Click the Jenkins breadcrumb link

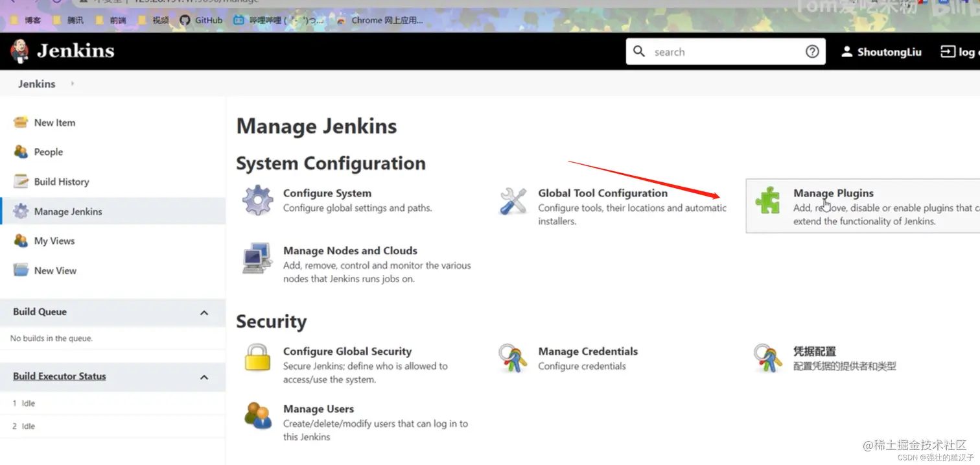[x=37, y=84]
